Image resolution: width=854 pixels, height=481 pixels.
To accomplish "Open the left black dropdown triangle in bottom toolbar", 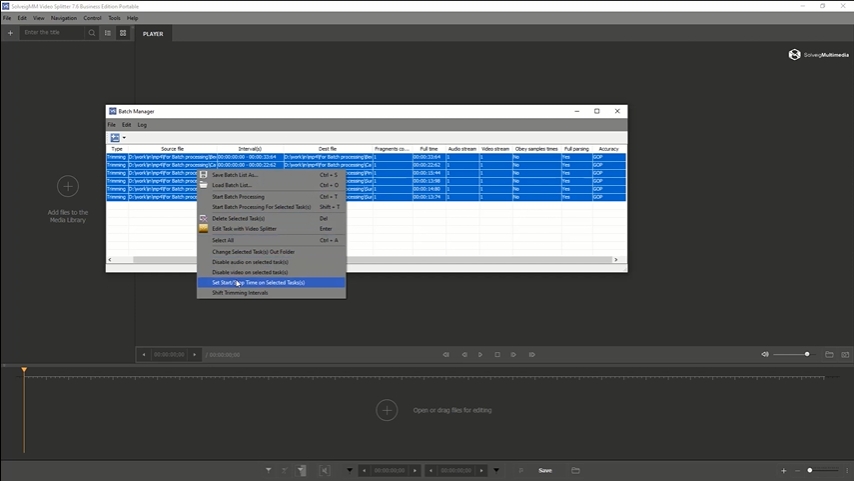I will coord(350,471).
